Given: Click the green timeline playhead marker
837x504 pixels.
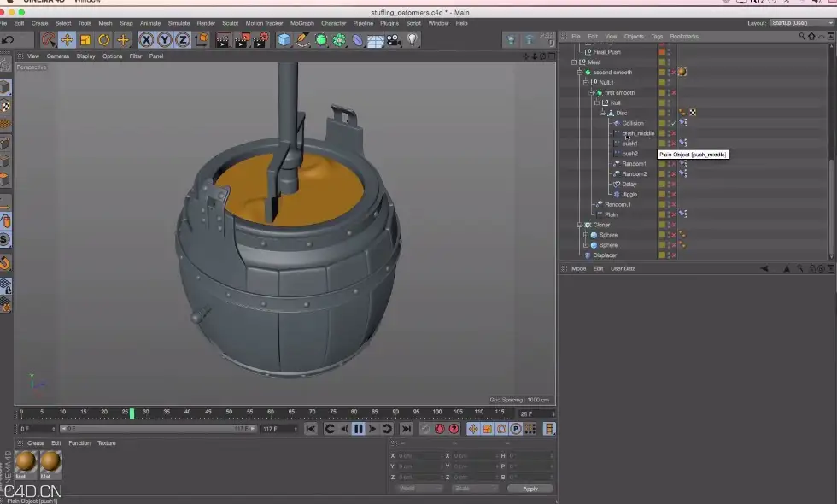Looking at the screenshot, I should (x=132, y=413).
